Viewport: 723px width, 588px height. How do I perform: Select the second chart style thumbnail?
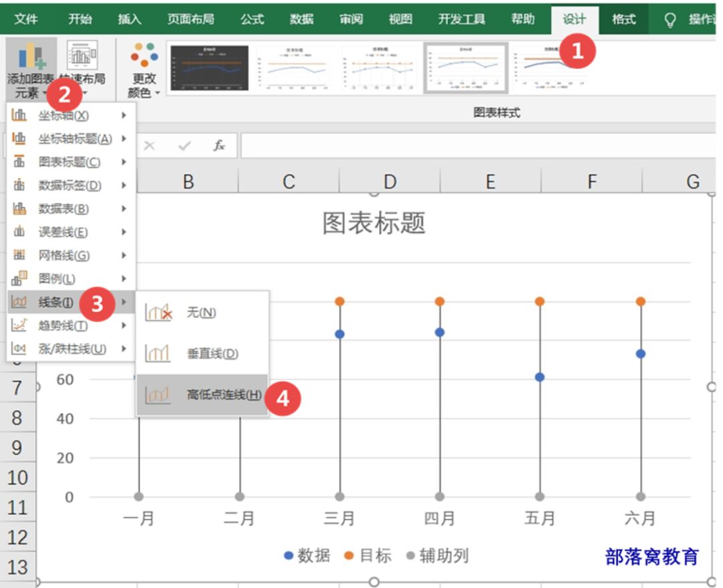click(x=295, y=68)
